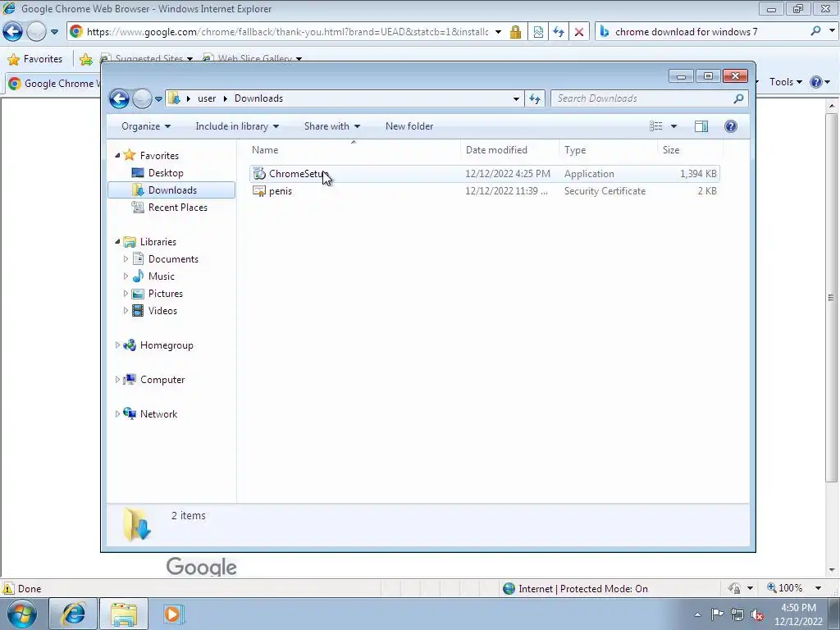The image size is (840, 630).
Task: Expand the Documents library node
Action: (x=126, y=258)
